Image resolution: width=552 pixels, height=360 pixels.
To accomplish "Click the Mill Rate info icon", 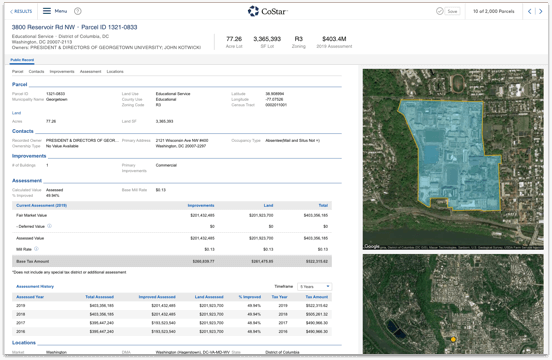I will (36, 249).
